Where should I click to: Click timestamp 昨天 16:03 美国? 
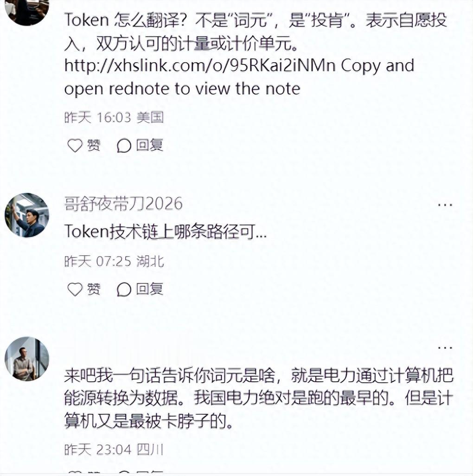(114, 117)
